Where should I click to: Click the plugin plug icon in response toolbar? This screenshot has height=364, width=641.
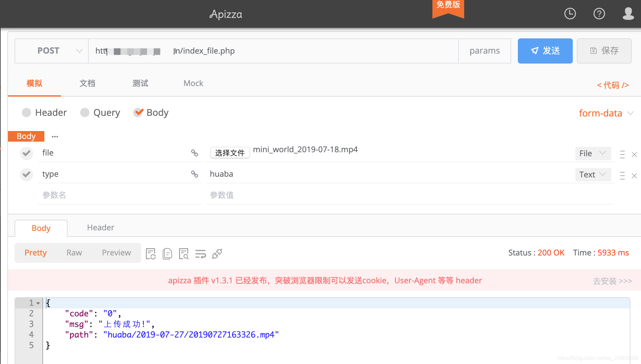tap(217, 254)
